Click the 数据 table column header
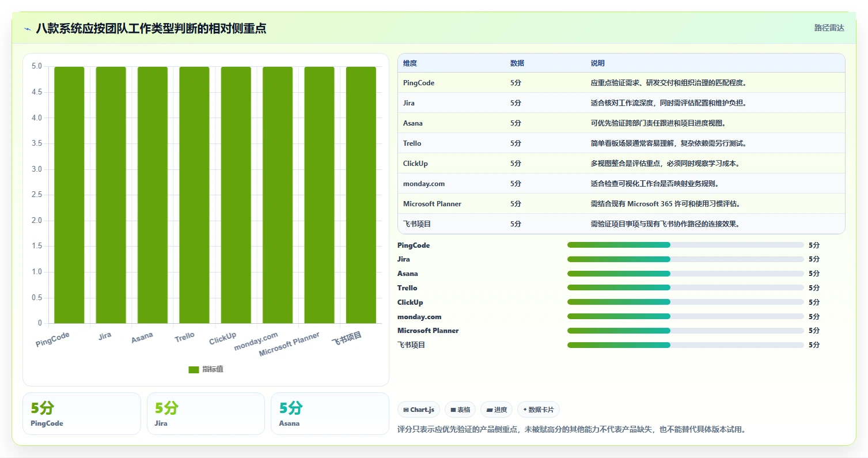The width and height of the screenshot is (868, 458). click(517, 63)
